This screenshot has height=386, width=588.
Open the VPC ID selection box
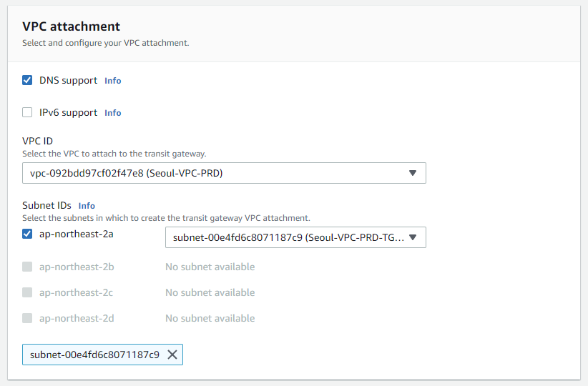215,173
